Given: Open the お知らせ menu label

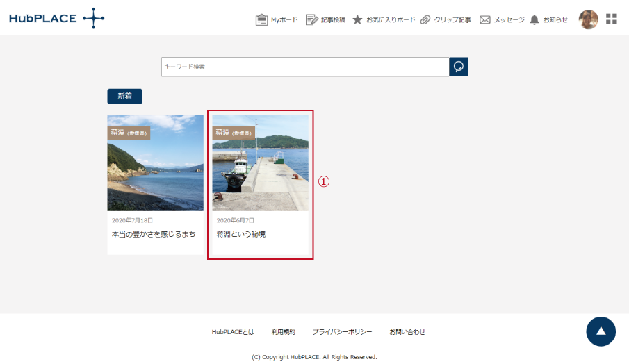Looking at the screenshot, I should click(x=555, y=19).
